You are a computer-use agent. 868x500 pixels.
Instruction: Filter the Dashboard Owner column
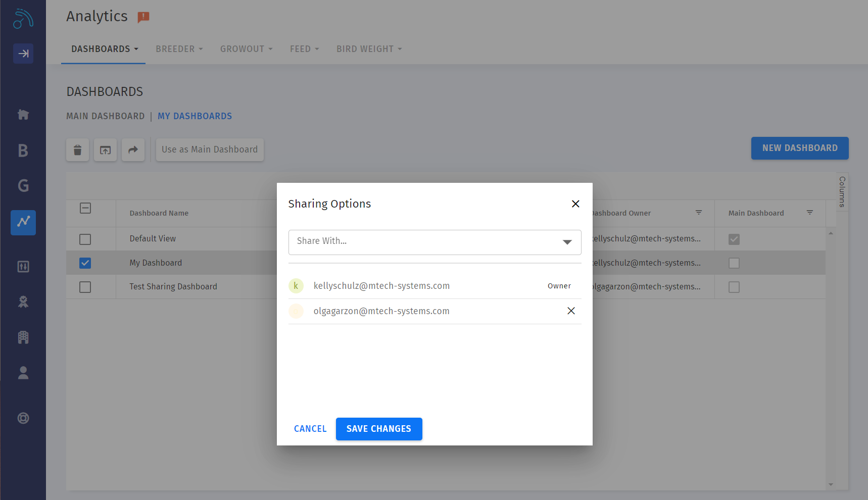pyautogui.click(x=699, y=213)
